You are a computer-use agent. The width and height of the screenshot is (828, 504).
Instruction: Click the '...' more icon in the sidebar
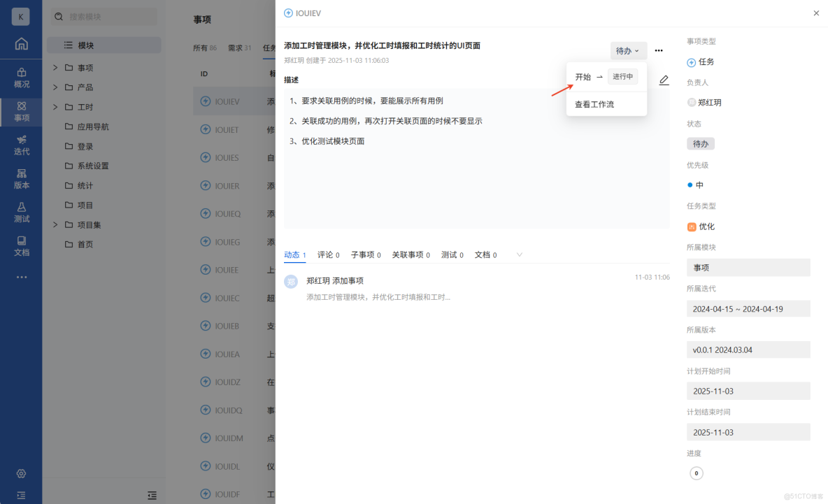pos(22,277)
